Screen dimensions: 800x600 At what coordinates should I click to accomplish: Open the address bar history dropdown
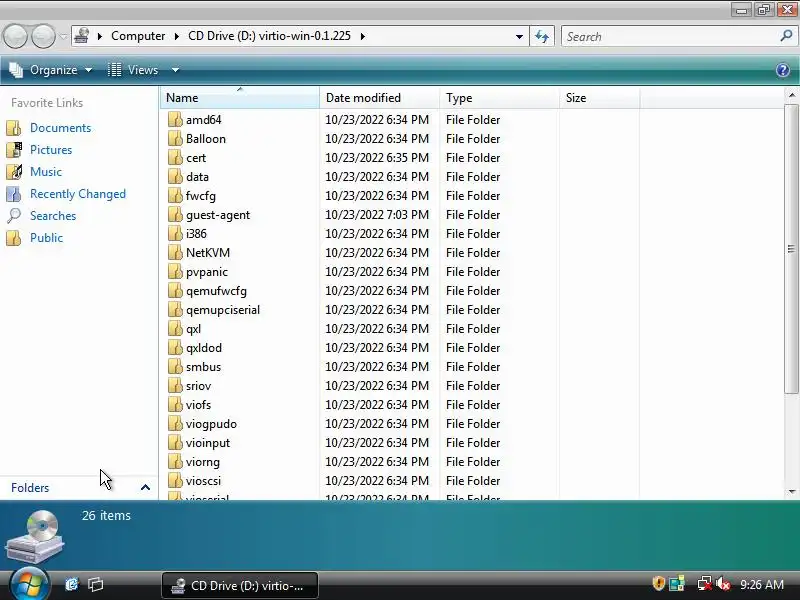point(519,36)
